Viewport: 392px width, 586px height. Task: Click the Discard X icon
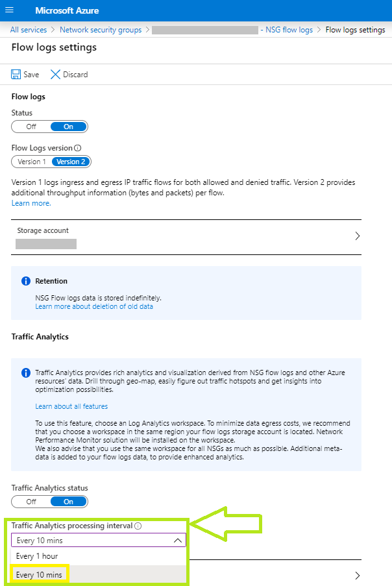[55, 75]
